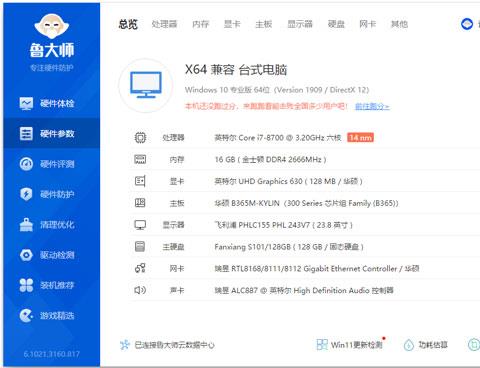The height and width of the screenshot is (368, 480).
Task: Switch to the 主板 tab
Action: [263, 24]
